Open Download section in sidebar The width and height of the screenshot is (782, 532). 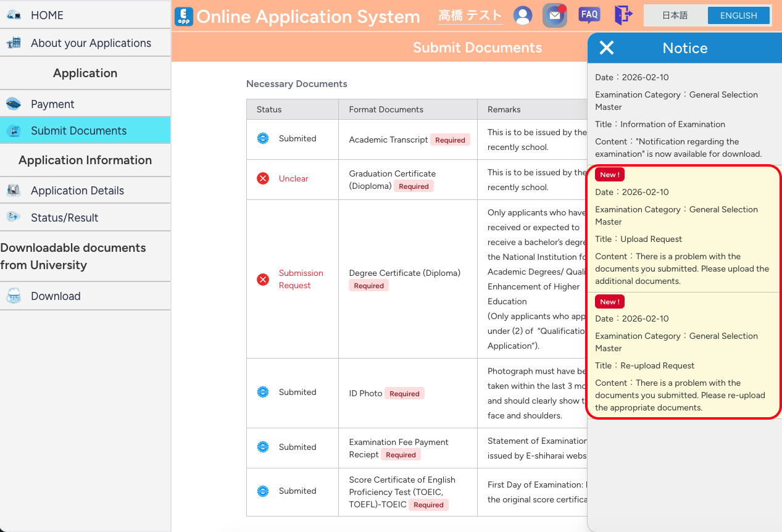pyautogui.click(x=56, y=296)
